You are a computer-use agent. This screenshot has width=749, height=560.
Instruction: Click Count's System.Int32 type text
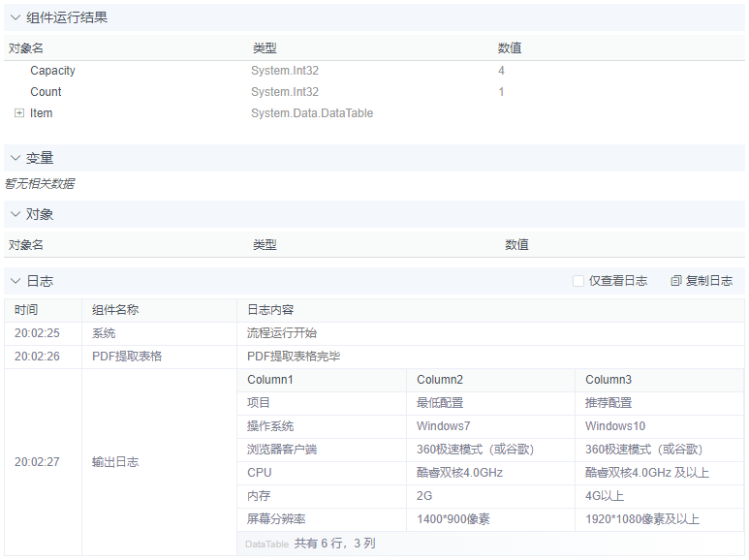[x=285, y=92]
